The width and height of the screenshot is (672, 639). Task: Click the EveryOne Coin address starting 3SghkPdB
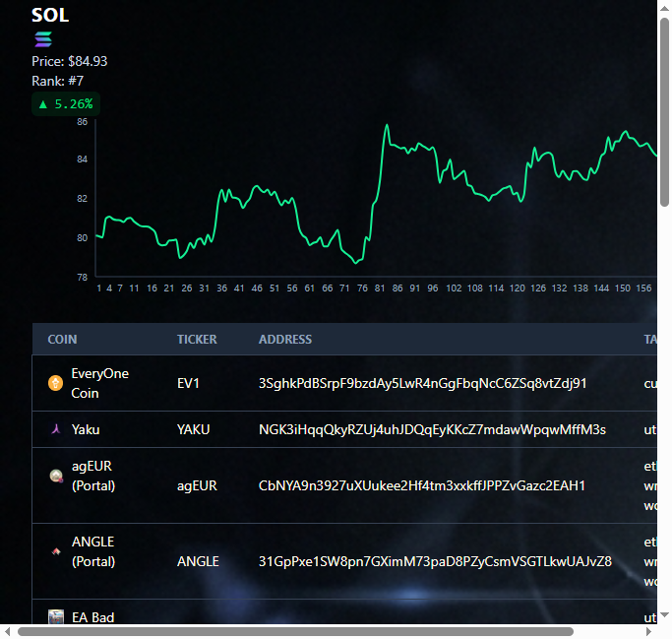click(x=422, y=383)
